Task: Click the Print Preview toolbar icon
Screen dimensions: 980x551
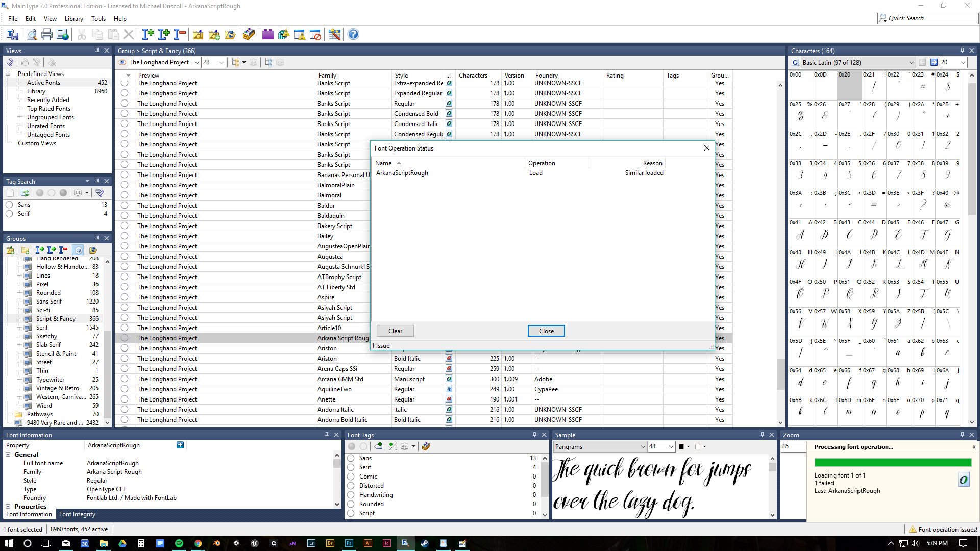Action: tap(31, 35)
